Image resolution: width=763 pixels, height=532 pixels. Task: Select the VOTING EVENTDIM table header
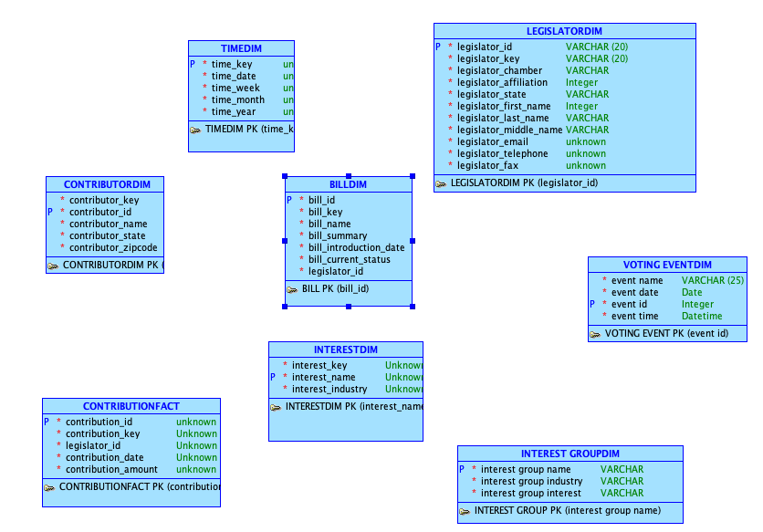(668, 265)
